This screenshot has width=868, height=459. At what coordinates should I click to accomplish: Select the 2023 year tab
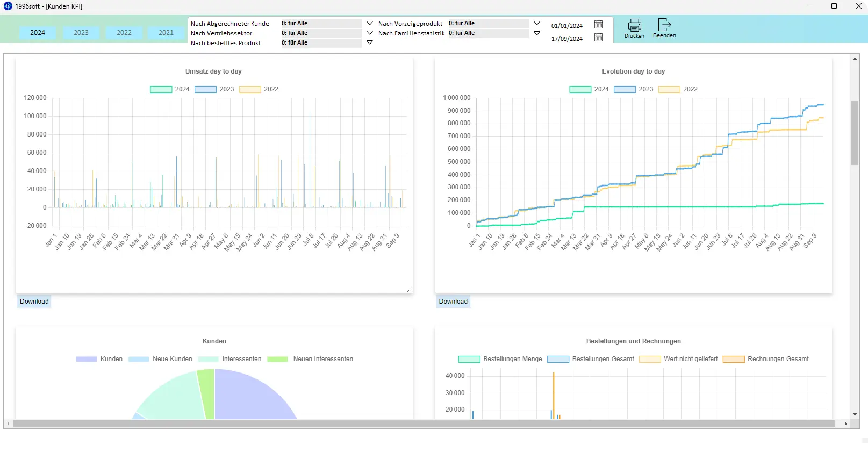(x=81, y=33)
